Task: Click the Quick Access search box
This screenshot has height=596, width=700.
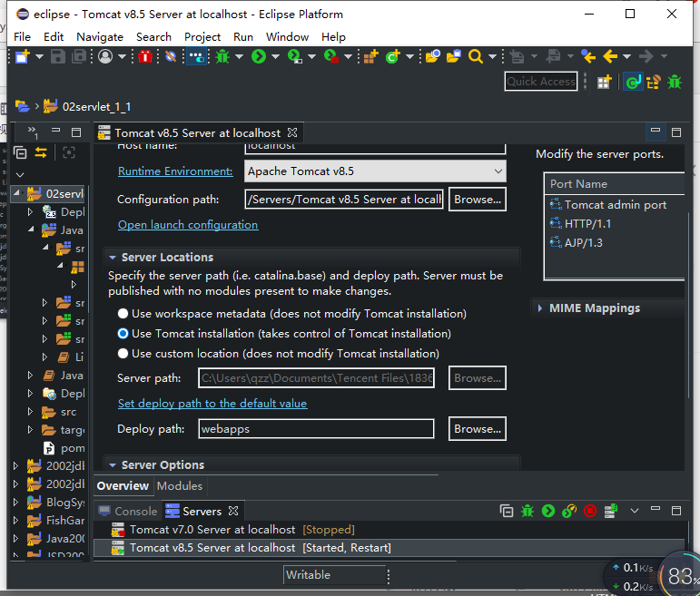Action: (x=540, y=82)
